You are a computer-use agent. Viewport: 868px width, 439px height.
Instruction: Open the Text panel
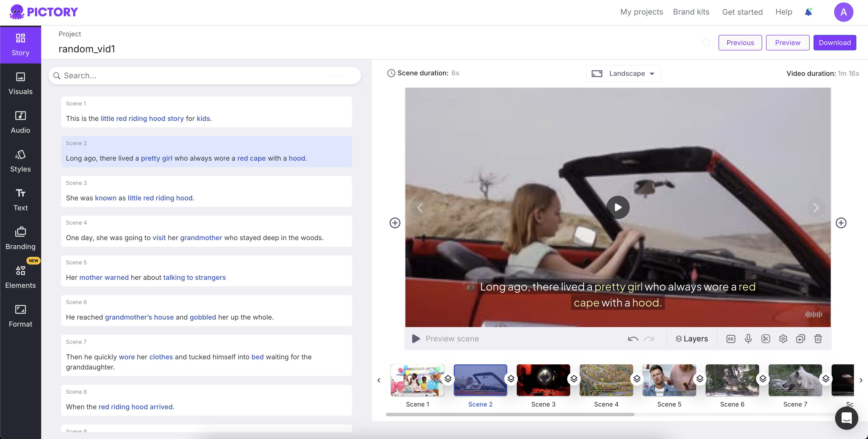click(x=21, y=200)
